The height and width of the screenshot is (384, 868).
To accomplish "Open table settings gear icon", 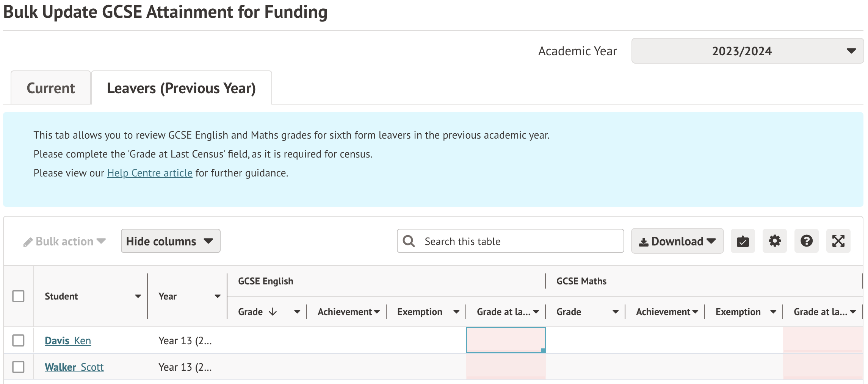I will 774,241.
